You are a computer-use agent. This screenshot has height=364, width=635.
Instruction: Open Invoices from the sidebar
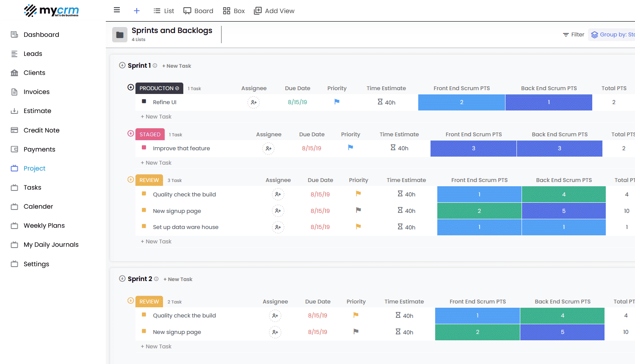(x=36, y=92)
